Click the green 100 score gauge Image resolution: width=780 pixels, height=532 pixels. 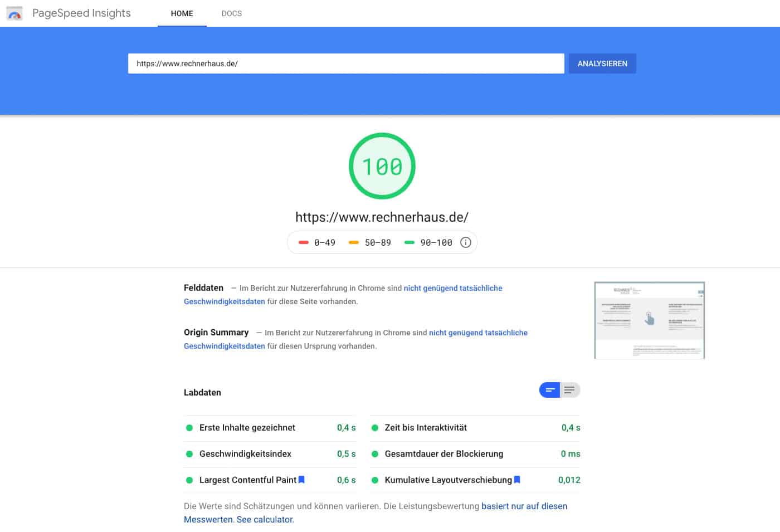tap(382, 166)
